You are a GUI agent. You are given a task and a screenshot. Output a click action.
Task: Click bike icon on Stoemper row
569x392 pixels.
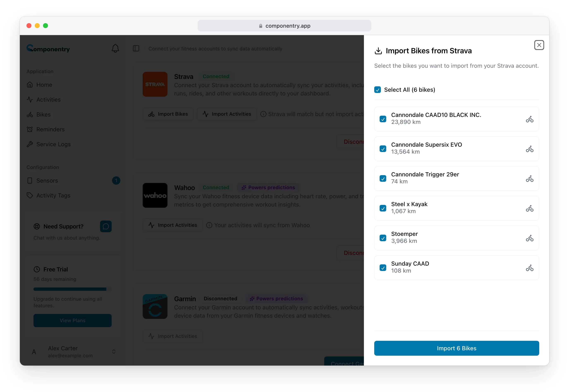(x=530, y=238)
